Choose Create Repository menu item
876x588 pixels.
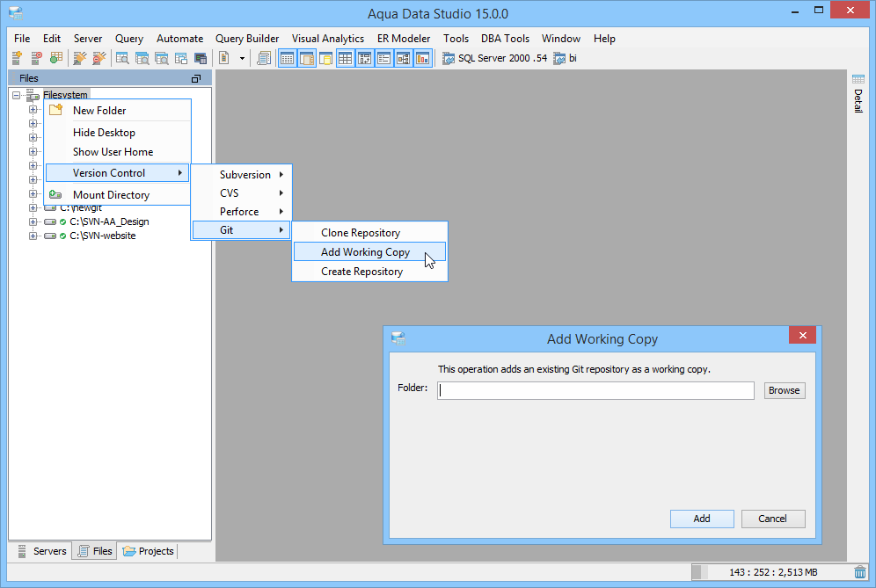[370, 272]
